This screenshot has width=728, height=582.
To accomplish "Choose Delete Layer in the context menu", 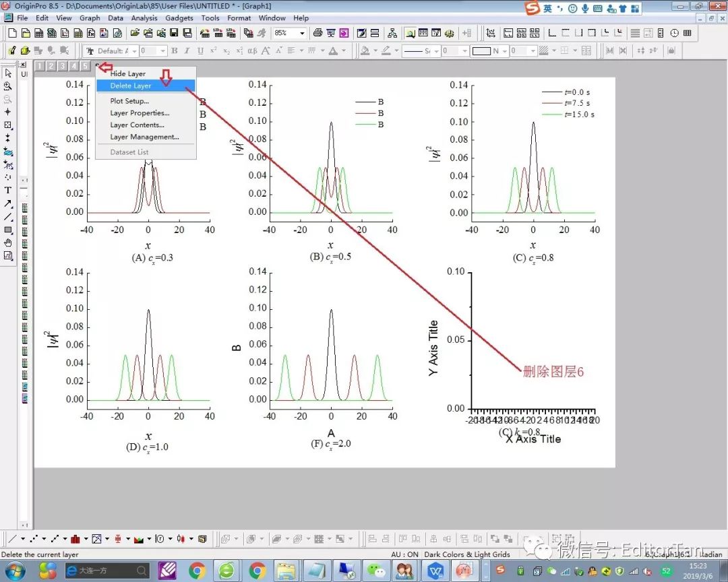I will (146, 86).
